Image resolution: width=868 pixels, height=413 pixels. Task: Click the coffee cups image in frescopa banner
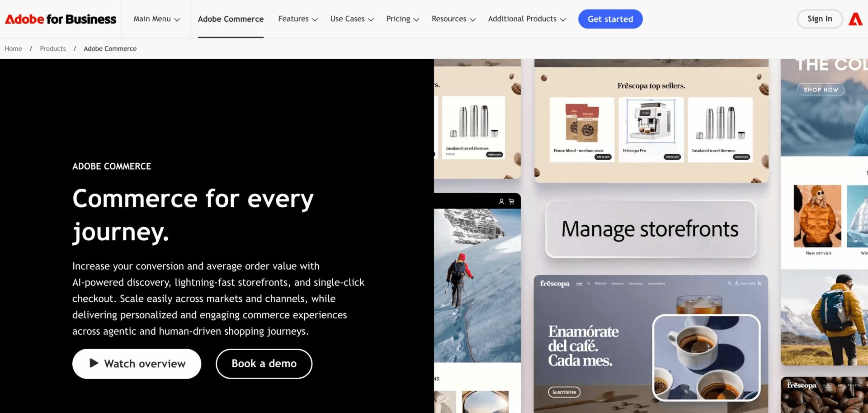[706, 358]
